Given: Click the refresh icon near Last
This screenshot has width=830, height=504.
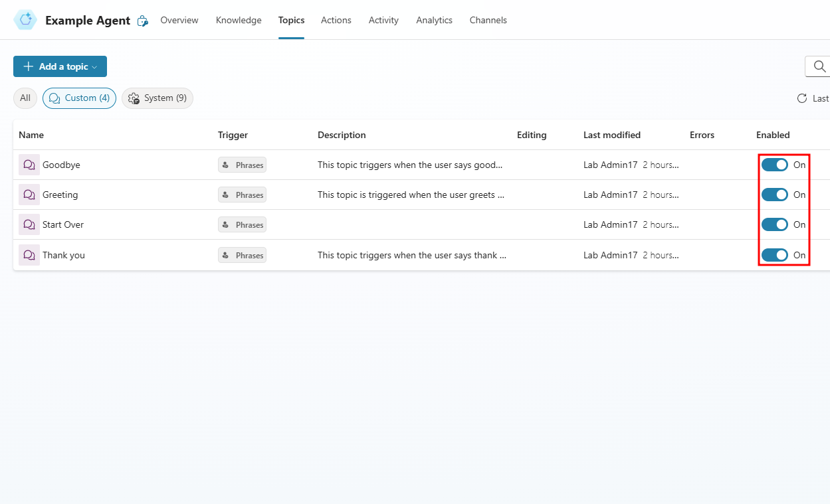Looking at the screenshot, I should pyautogui.click(x=802, y=98).
